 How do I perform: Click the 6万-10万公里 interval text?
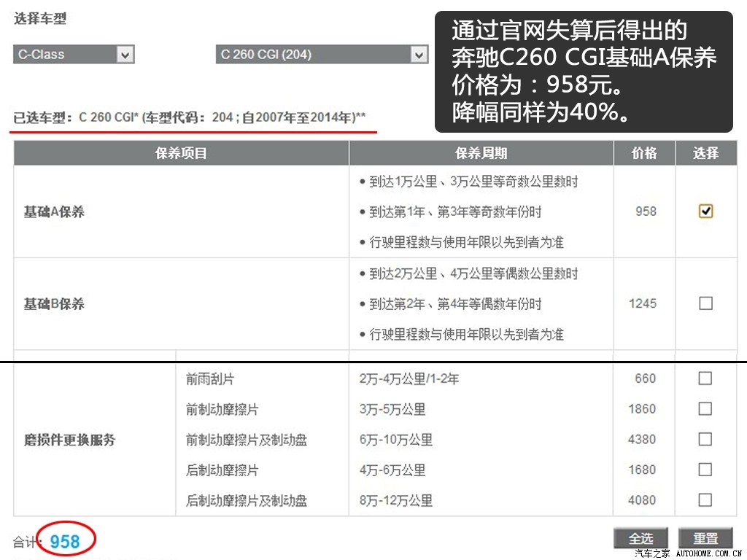point(396,440)
